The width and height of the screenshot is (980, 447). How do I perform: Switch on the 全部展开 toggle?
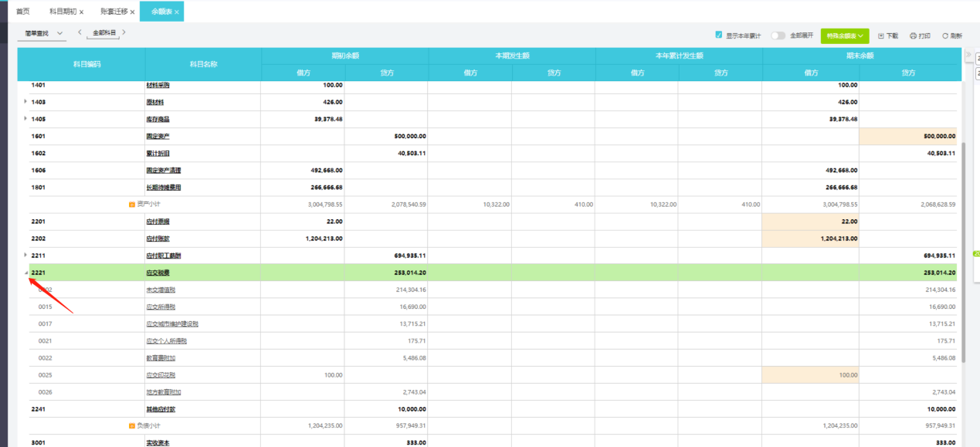778,36
